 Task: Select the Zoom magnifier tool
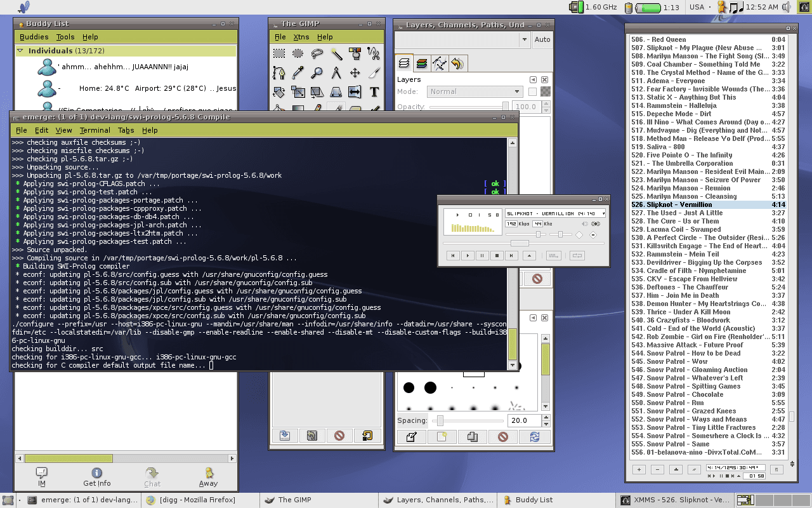pyautogui.click(x=317, y=73)
